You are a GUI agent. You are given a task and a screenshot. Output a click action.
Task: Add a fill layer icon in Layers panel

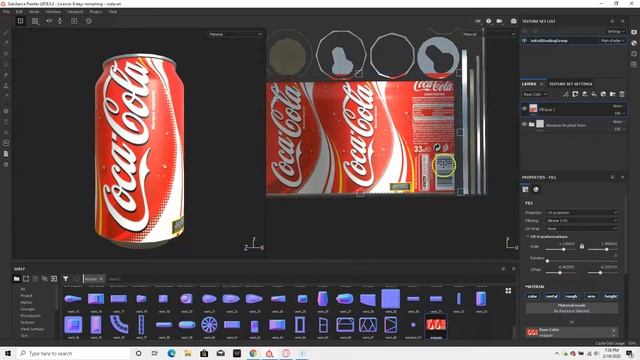(594, 94)
